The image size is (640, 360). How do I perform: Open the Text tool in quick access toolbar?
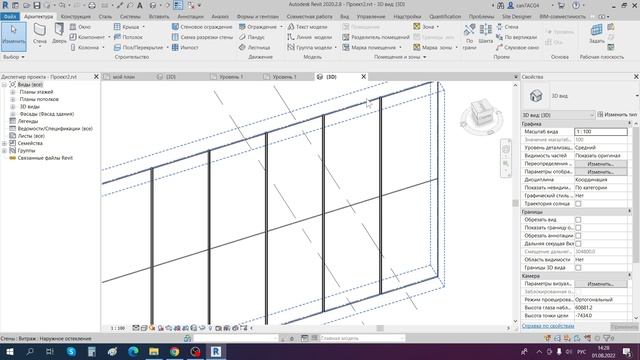point(140,5)
